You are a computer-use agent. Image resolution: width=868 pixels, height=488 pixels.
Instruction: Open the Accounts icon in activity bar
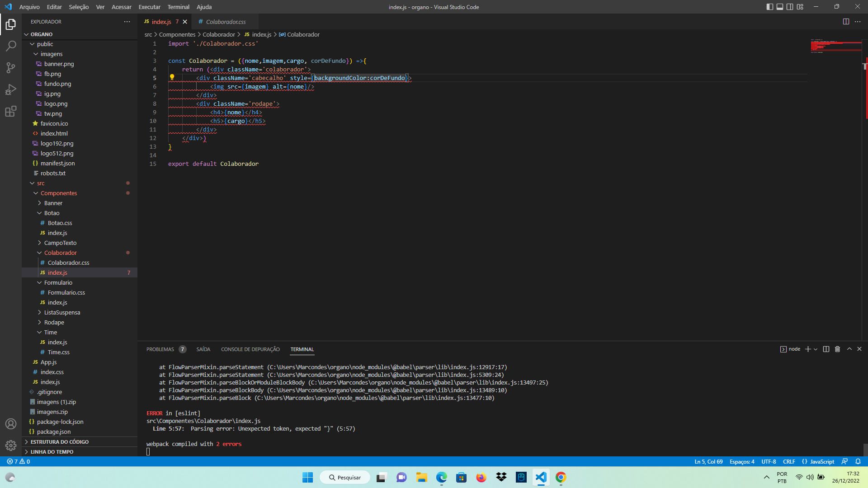click(x=11, y=424)
